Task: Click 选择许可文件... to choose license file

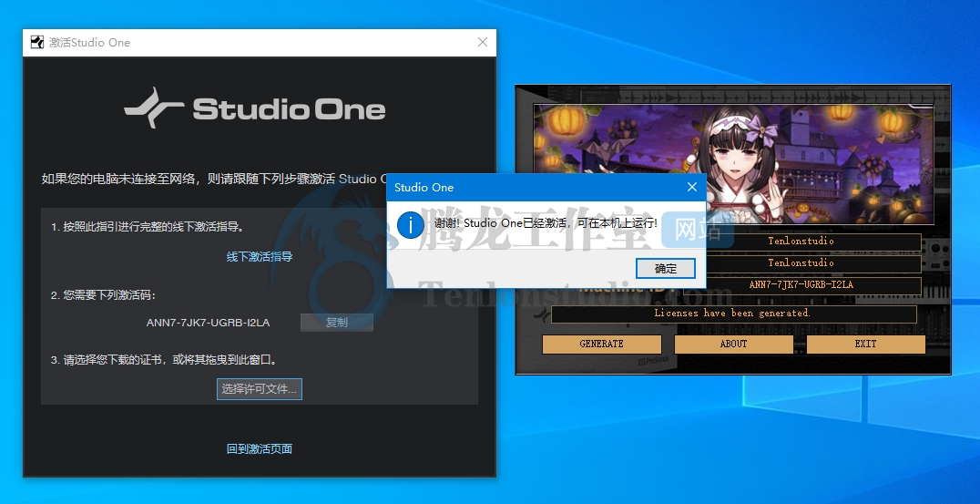Action: [x=260, y=389]
